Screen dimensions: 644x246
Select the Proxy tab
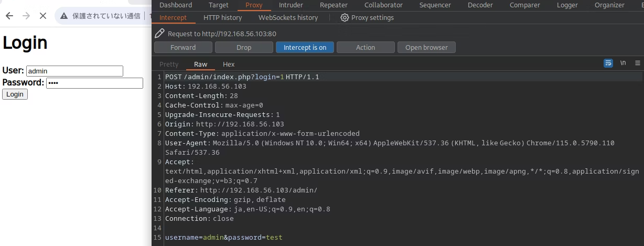(x=254, y=5)
